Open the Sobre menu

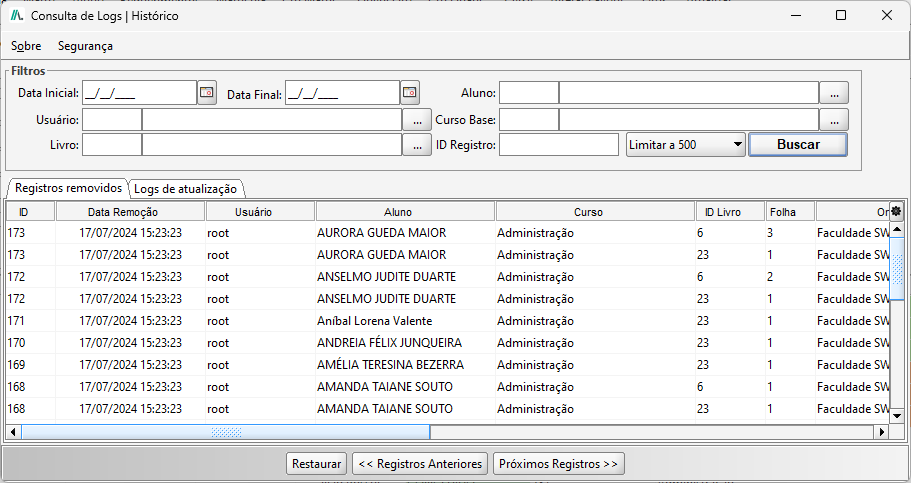tap(26, 46)
